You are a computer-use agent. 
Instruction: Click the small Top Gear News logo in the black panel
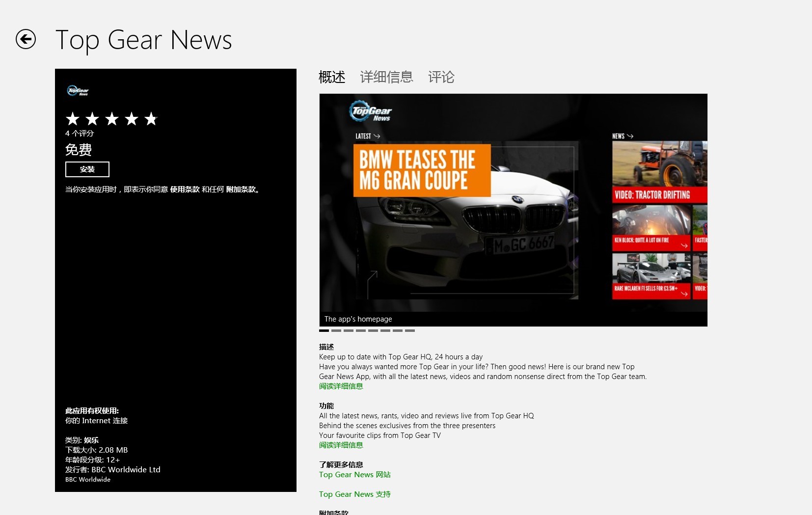click(x=78, y=90)
